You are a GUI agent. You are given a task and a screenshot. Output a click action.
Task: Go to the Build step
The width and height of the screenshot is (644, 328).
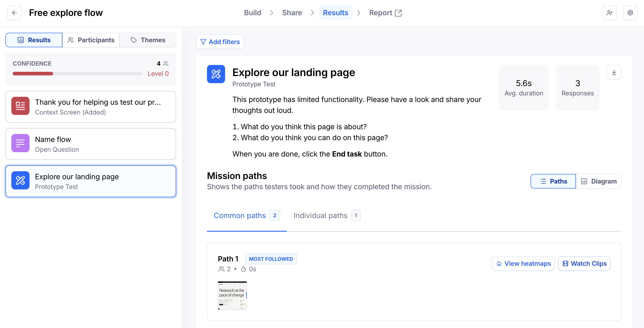tap(252, 13)
